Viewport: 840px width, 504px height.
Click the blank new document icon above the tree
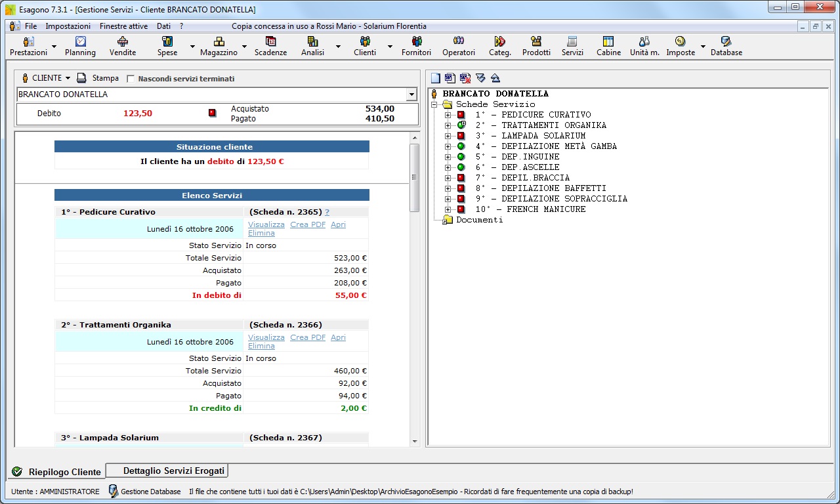[436, 78]
